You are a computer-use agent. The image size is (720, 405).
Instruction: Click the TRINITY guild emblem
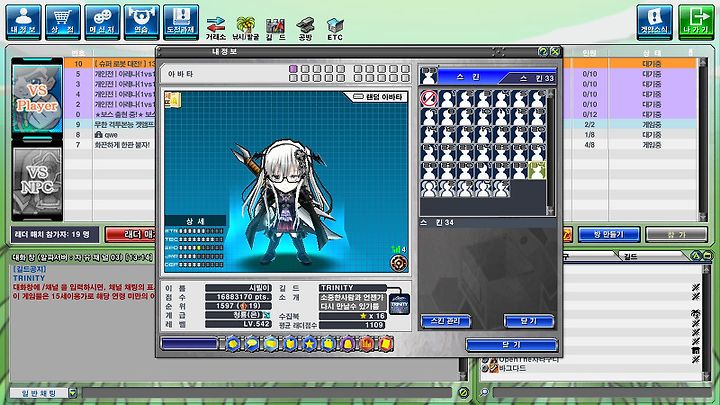[399, 304]
